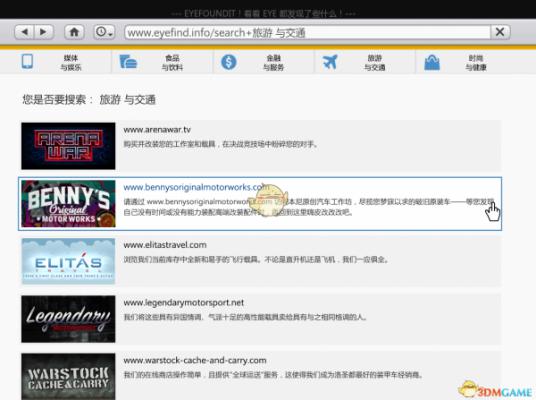Open www.bennysoriginalmotorworks.com link
Screen dimensions: 536x400
tap(195, 187)
